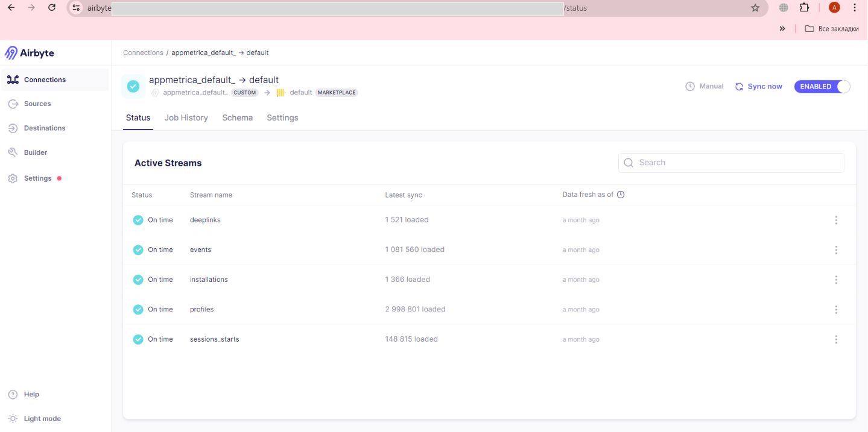The image size is (868, 432).
Task: Click the site info icon in address bar
Action: (76, 8)
